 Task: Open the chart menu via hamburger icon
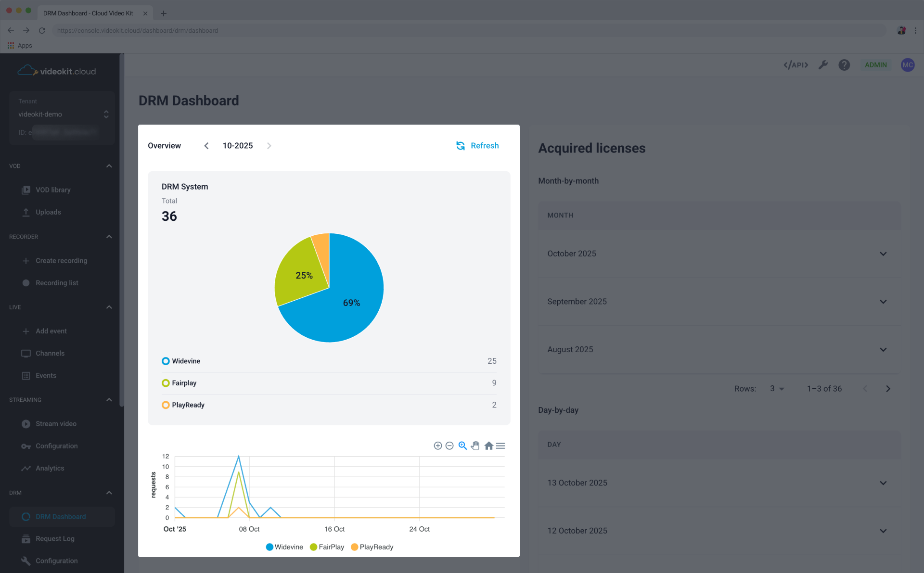500,446
